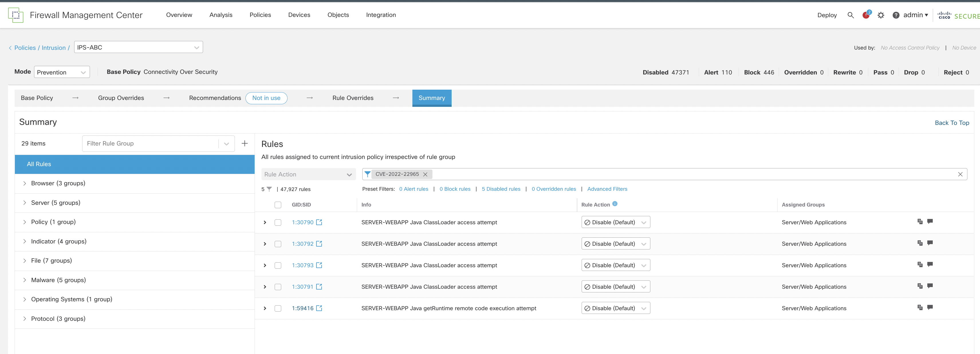Click the Advanced Filters link
Image resolution: width=980 pixels, height=354 pixels.
pyautogui.click(x=607, y=189)
